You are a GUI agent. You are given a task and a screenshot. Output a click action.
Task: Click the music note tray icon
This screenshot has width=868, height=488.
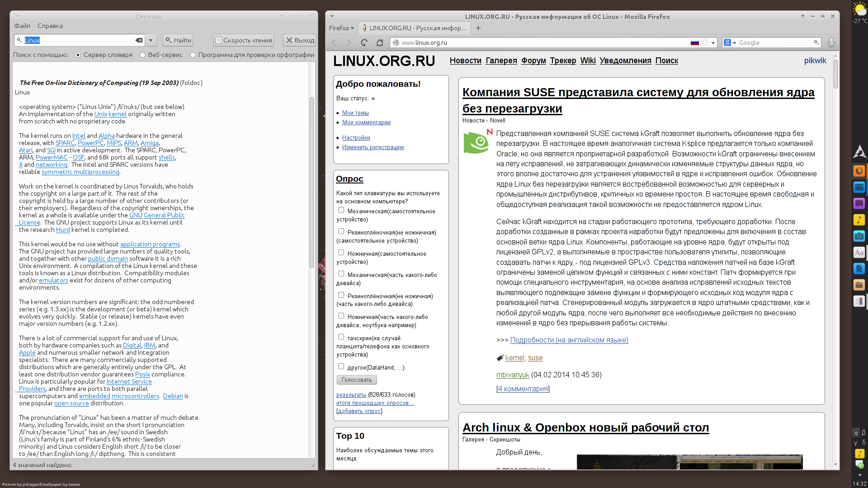pos(859,453)
